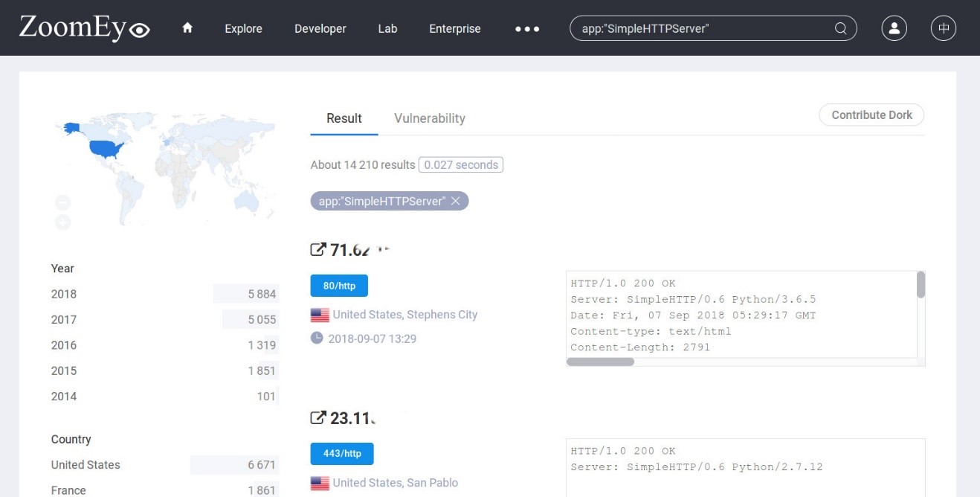Zoom in on the world map
This screenshot has height=497, width=980.
tap(63, 222)
